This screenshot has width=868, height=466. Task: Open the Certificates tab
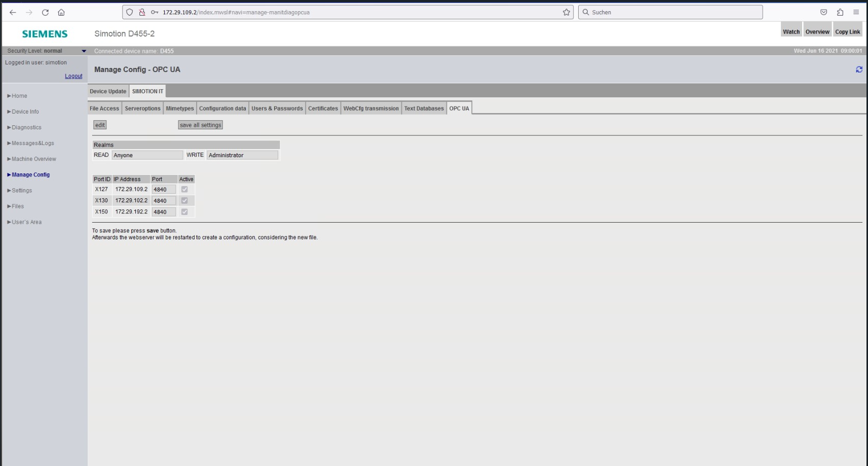point(323,109)
